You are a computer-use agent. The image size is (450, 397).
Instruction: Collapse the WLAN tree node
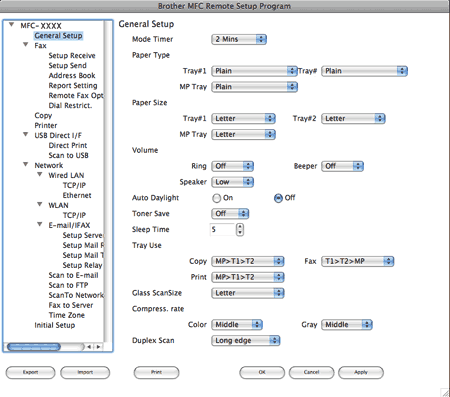(x=40, y=204)
